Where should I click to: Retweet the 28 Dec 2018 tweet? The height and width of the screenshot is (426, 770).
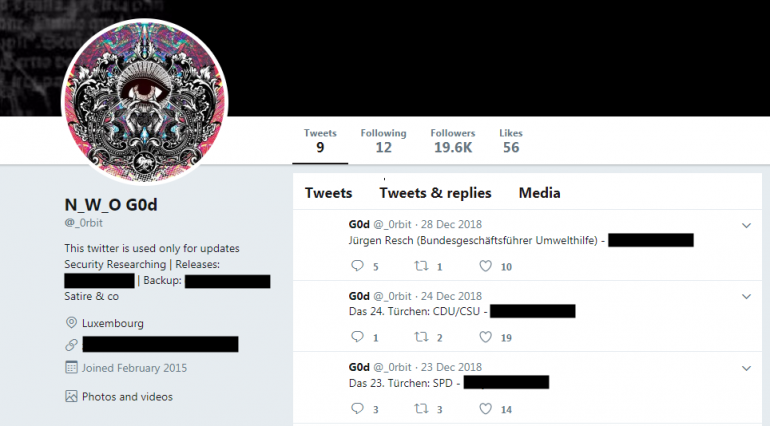(421, 266)
